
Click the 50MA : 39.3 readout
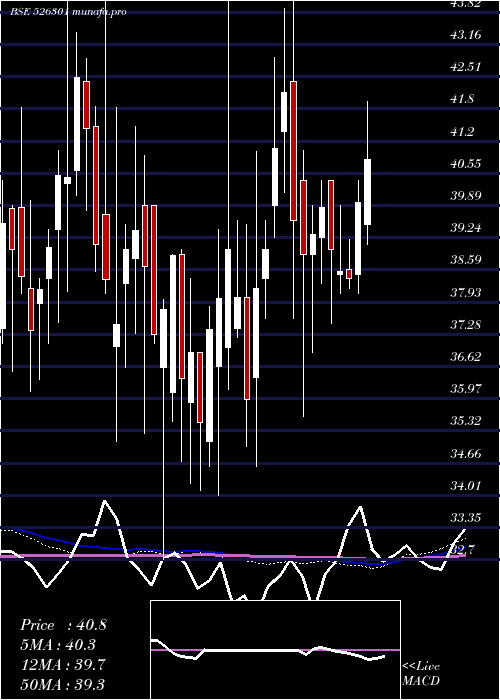tap(63, 684)
